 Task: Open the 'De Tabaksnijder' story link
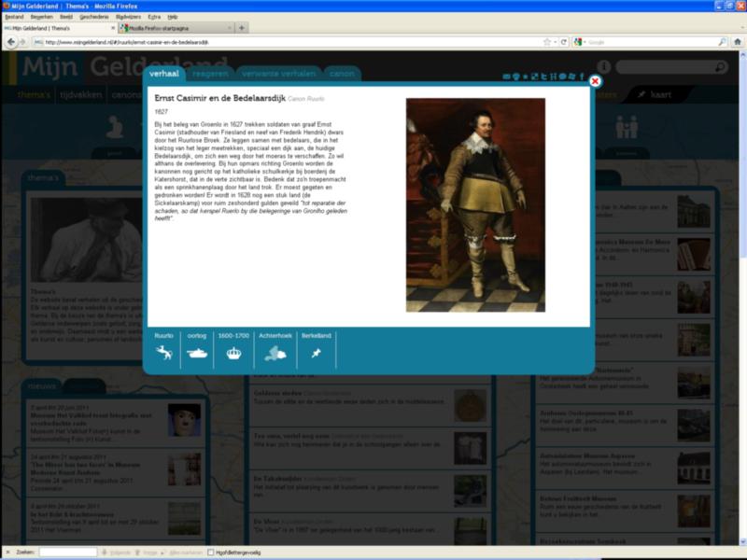[x=277, y=479]
